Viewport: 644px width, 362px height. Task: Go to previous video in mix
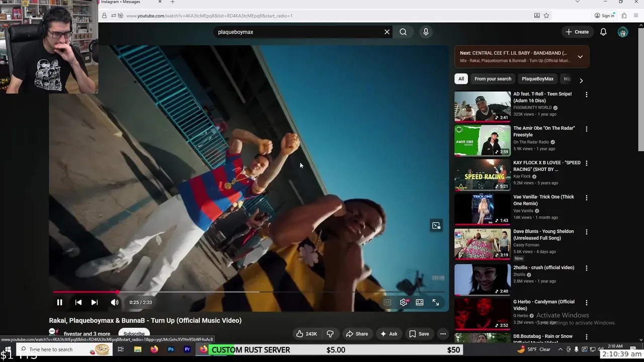pos(78,302)
